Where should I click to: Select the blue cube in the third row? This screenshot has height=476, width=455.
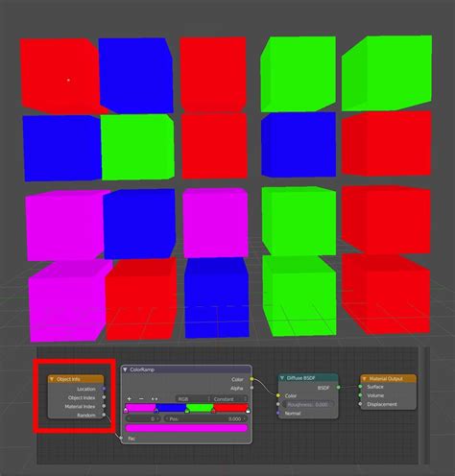click(x=139, y=224)
